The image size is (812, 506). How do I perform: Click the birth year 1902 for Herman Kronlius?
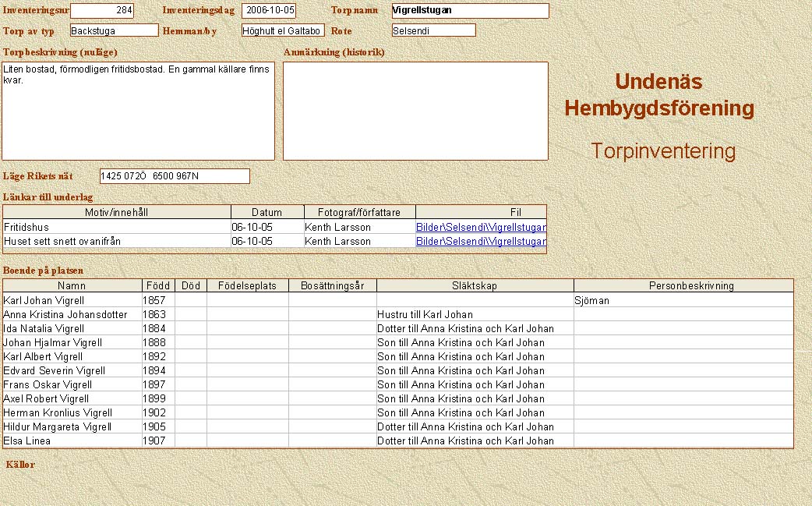[x=157, y=412]
